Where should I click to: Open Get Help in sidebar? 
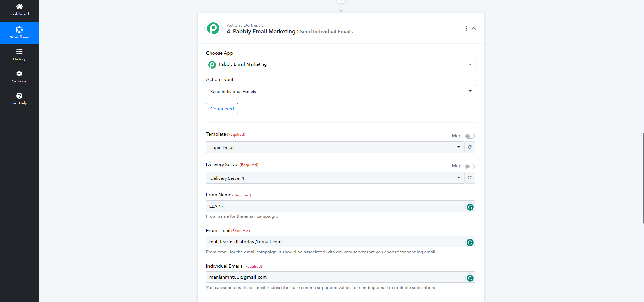19,99
